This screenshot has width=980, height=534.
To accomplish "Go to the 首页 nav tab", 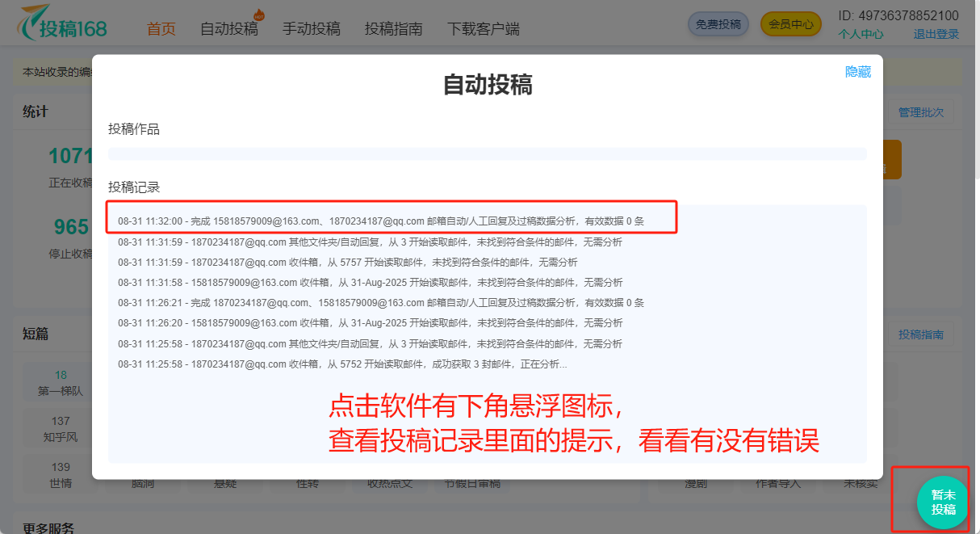I will coord(161,29).
